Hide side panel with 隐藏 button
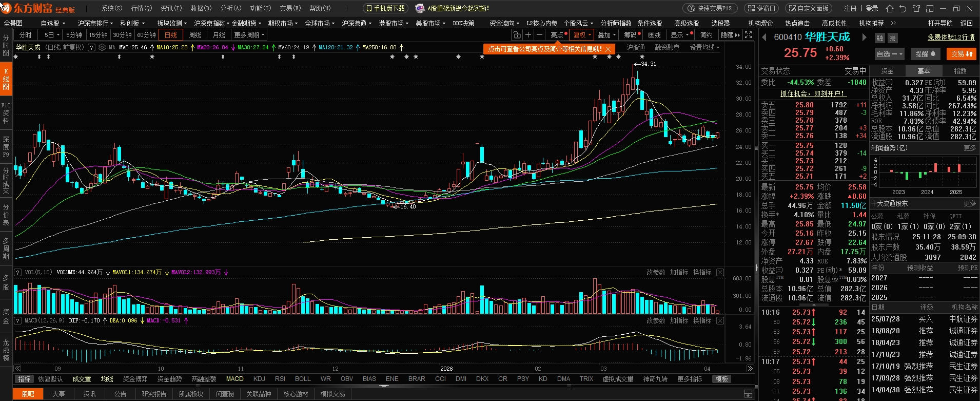The image size is (980, 401). click(x=730, y=35)
